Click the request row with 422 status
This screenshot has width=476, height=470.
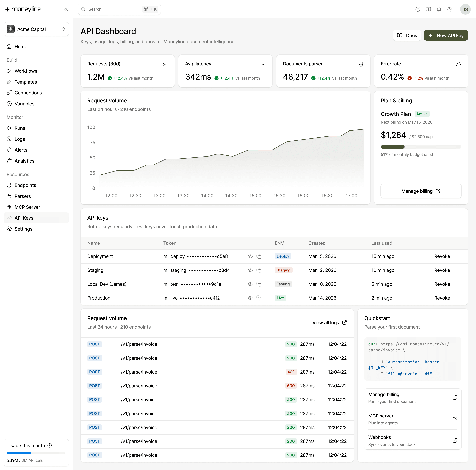(217, 372)
